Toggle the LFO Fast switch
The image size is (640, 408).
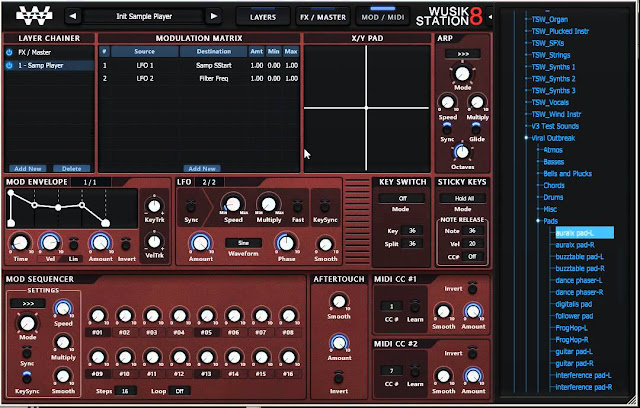pos(298,206)
